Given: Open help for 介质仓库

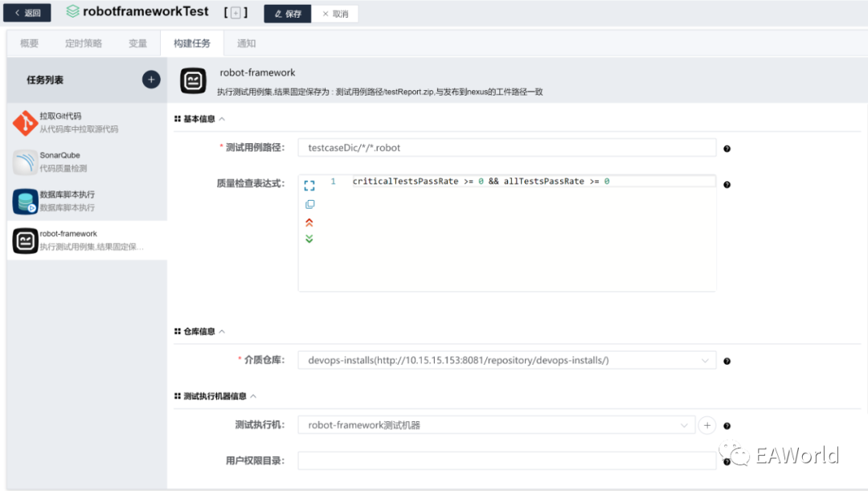Looking at the screenshot, I should pyautogui.click(x=727, y=362).
